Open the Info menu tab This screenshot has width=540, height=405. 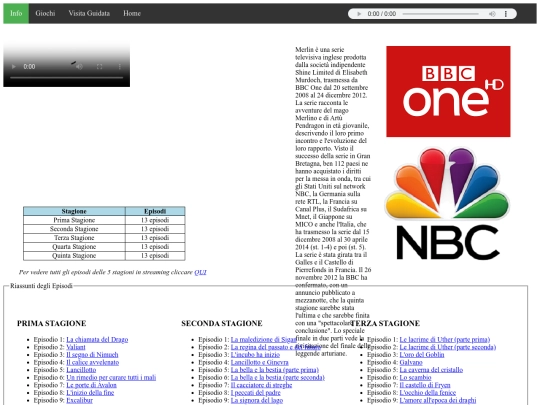pyautogui.click(x=16, y=13)
